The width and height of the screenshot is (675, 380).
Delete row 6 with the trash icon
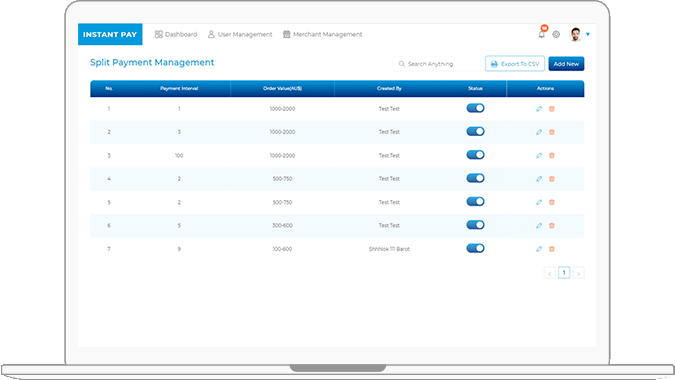pos(552,226)
